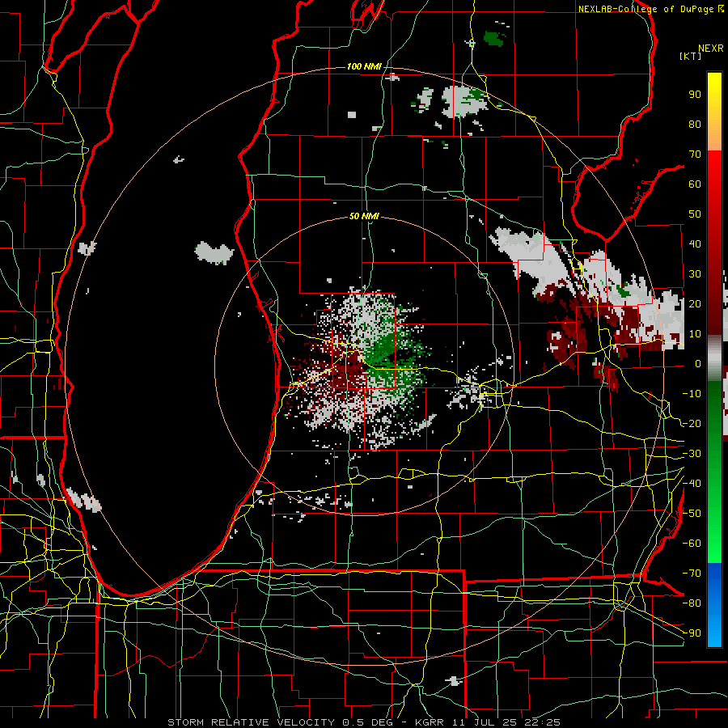The width and height of the screenshot is (728, 728).
Task: Click the 50 value on velocity scale
Action: click(695, 214)
